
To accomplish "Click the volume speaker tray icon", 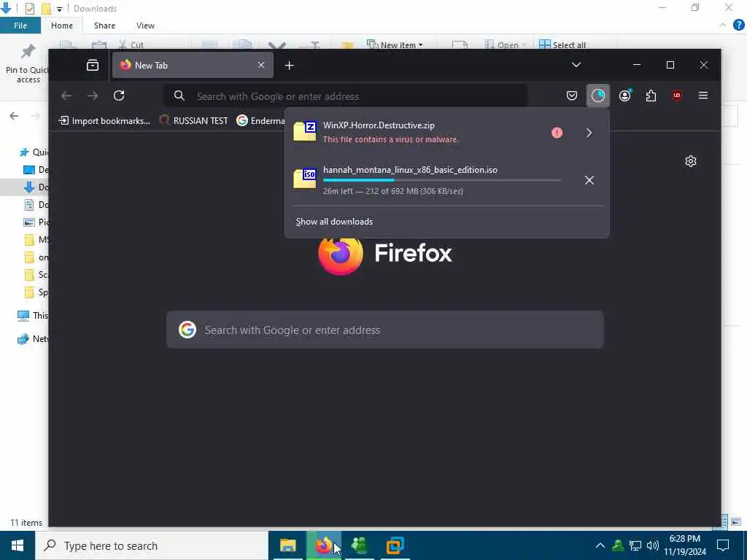I will point(653,545).
